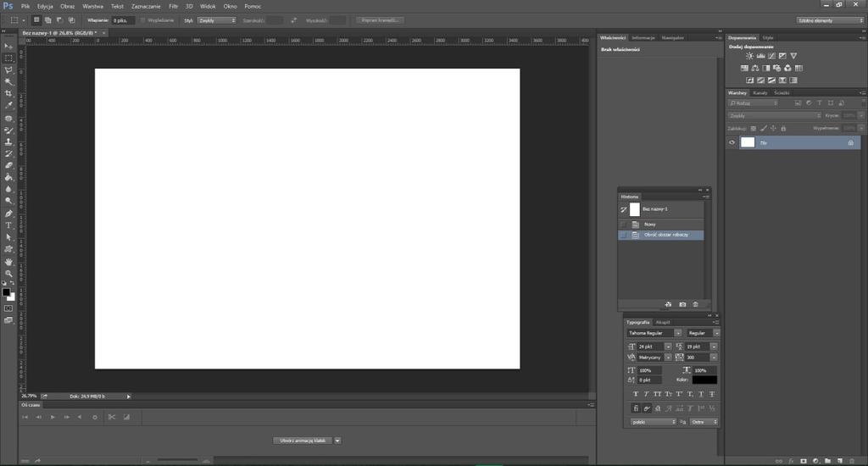
Task: Select the Obróć obszar roboczy history state
Action: pos(661,235)
